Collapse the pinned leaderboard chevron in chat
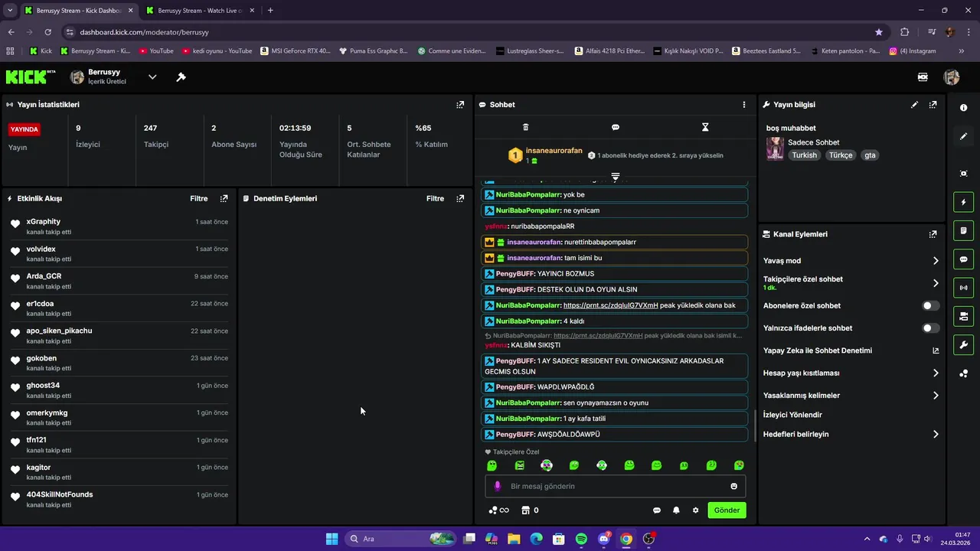 pos(616,177)
